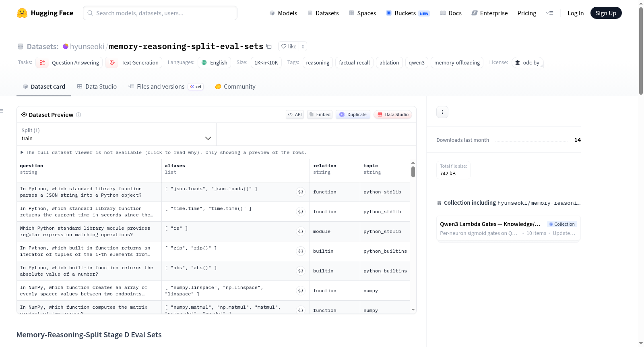The width and height of the screenshot is (644, 347).
Task: Expand JSON for numpy.linspace aliases cell
Action: click(x=301, y=291)
